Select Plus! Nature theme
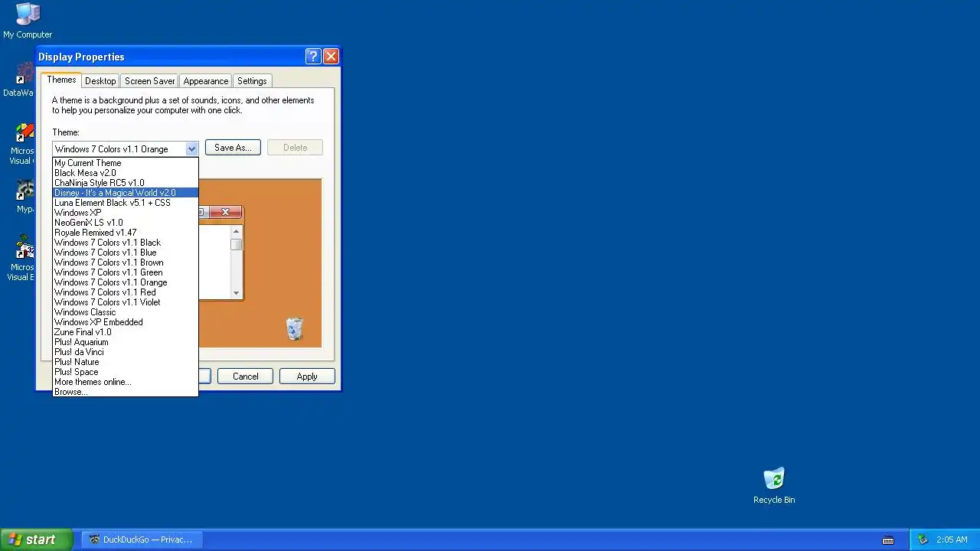 126,362
